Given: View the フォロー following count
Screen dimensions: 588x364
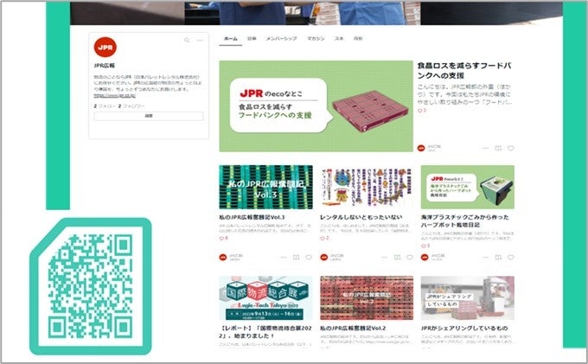Looking at the screenshot, I should pos(105,106).
